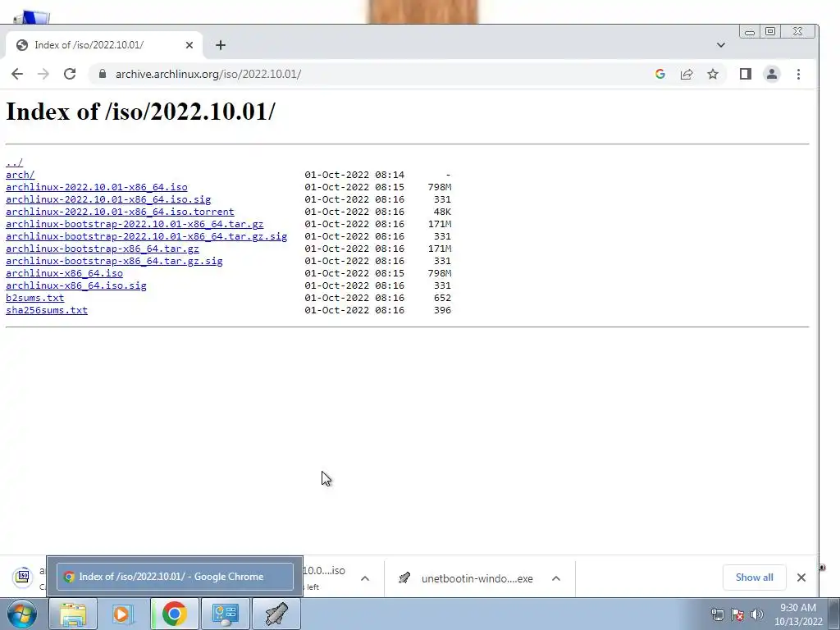Open a new tab with the plus button
The image size is (840, 630).
coord(221,45)
